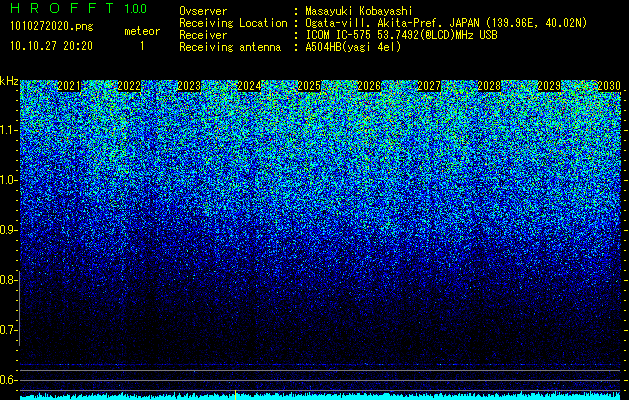This screenshot has width=629, height=400.
Task: Click the 2023 time marker
Action: (x=189, y=86)
